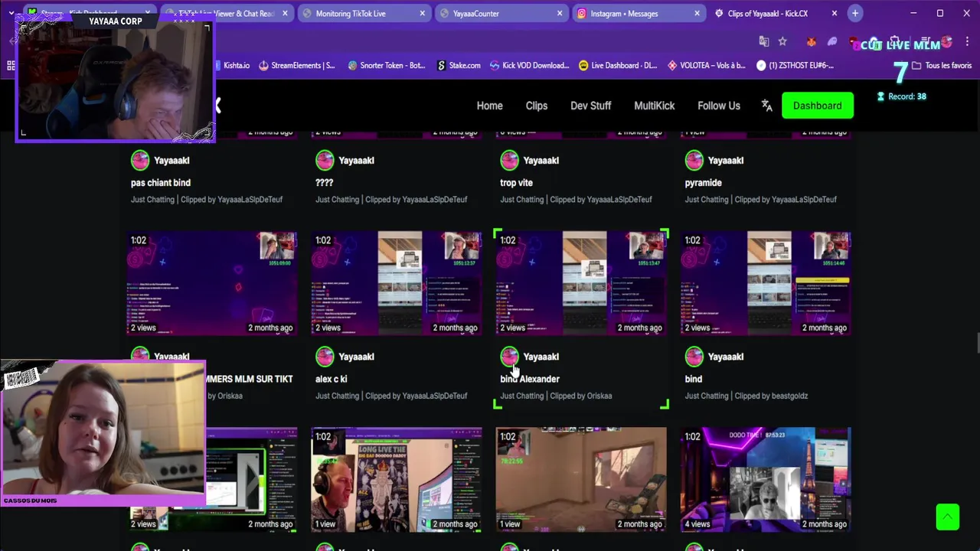Select the Clips of Yayaaakl Kick.CX tab
This screenshot has height=551, width=980.
(769, 14)
